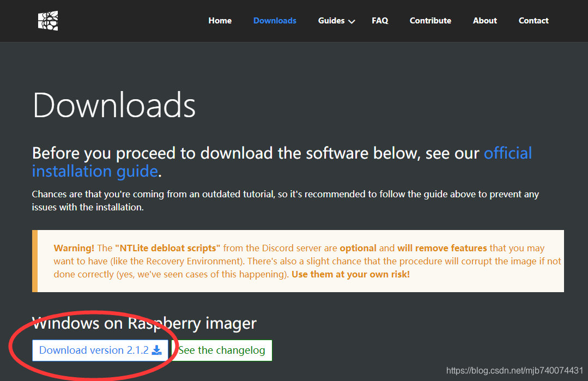Click the Downloads page heading
Screen dimensions: 588x381
[x=114, y=105]
